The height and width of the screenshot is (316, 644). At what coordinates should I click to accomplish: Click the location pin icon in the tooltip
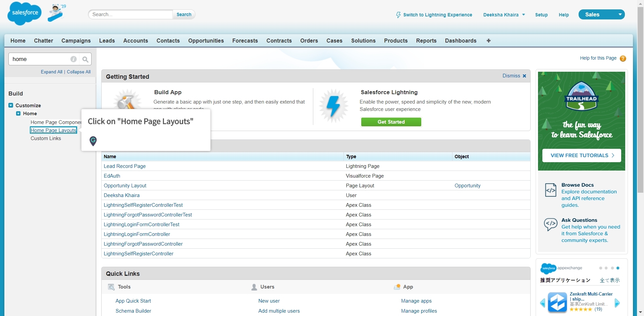(x=93, y=141)
